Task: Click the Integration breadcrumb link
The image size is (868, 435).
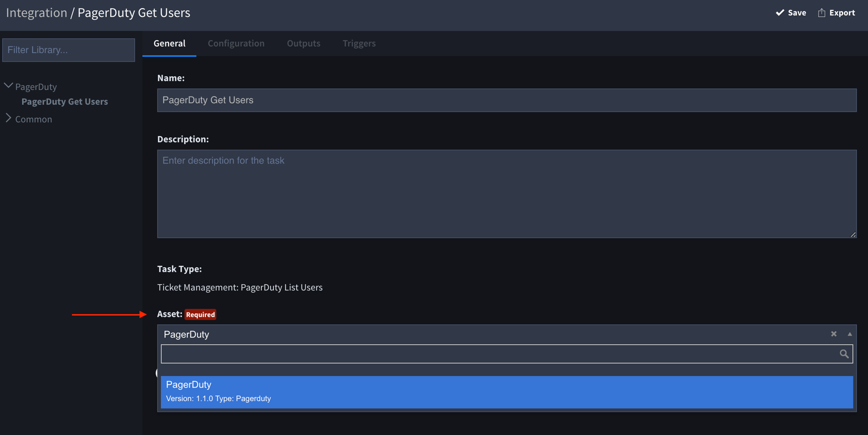Action: coord(37,13)
